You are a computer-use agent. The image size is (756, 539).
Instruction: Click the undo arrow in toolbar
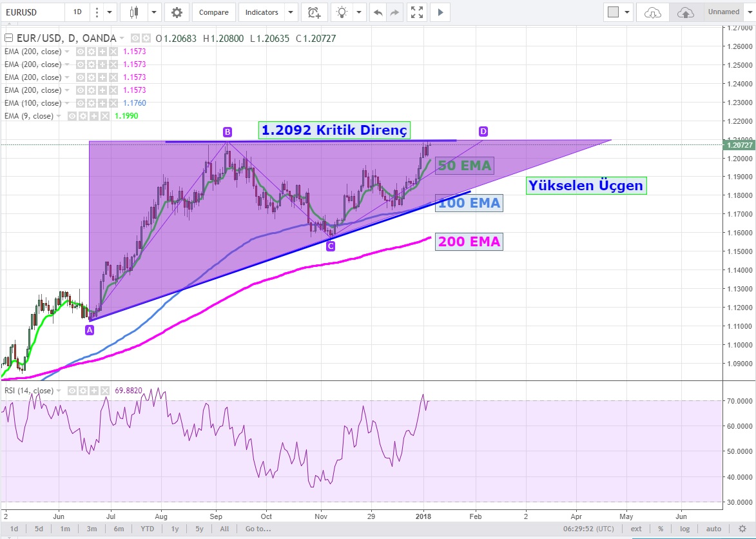pyautogui.click(x=378, y=12)
